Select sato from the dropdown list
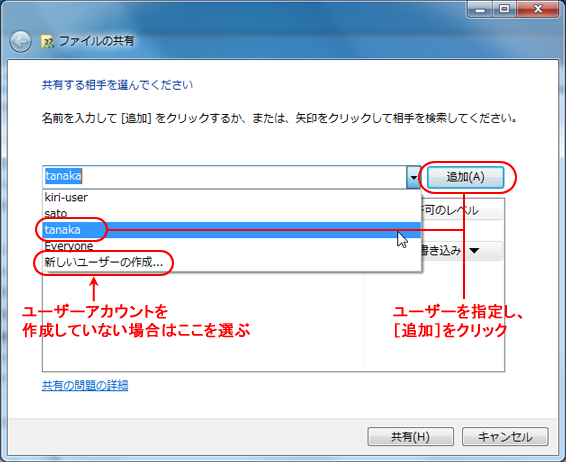The width and height of the screenshot is (566, 462). pyautogui.click(x=232, y=213)
